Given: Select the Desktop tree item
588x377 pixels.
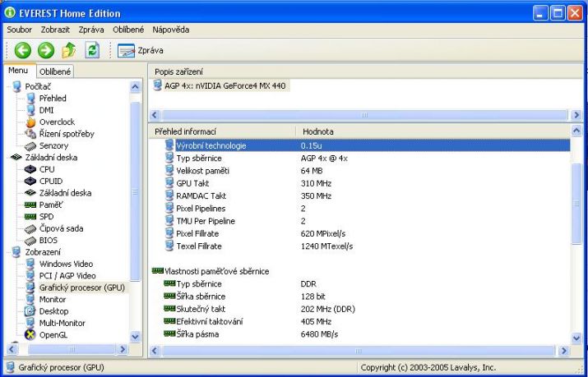Looking at the screenshot, I should pyautogui.click(x=54, y=311).
